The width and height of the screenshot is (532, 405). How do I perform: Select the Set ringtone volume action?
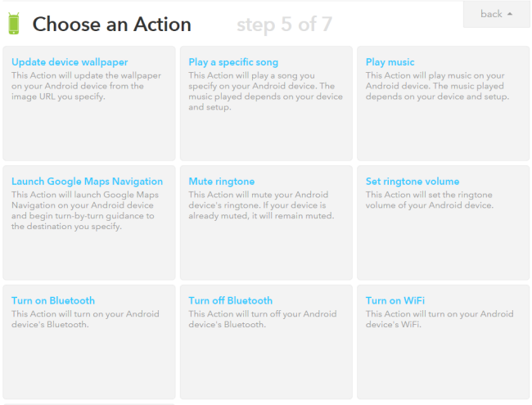coord(412,182)
